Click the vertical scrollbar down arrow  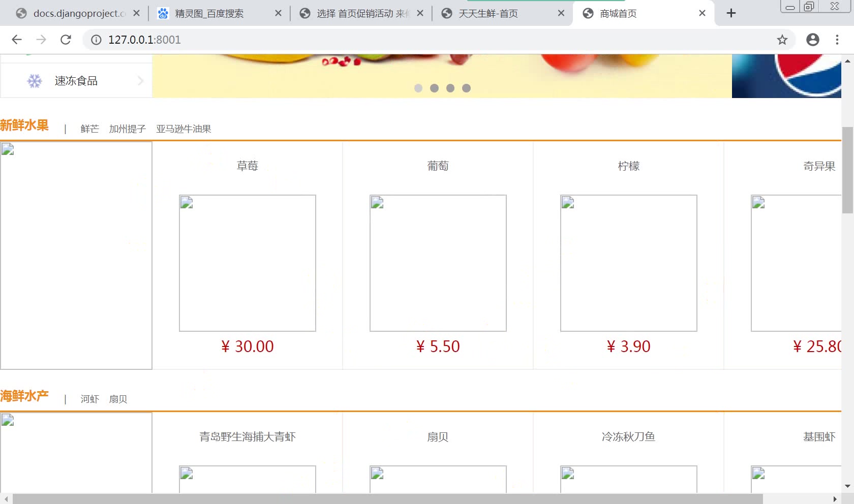tap(847, 486)
